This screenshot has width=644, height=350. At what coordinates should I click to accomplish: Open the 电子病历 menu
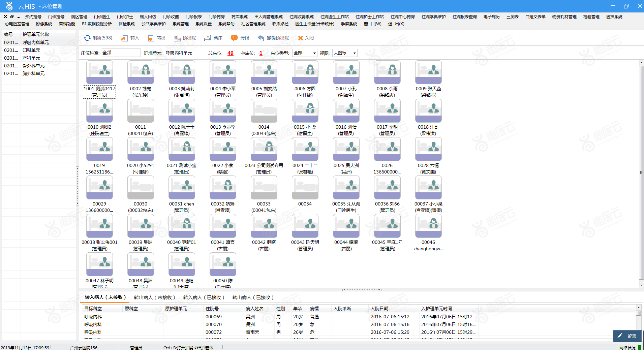click(492, 17)
